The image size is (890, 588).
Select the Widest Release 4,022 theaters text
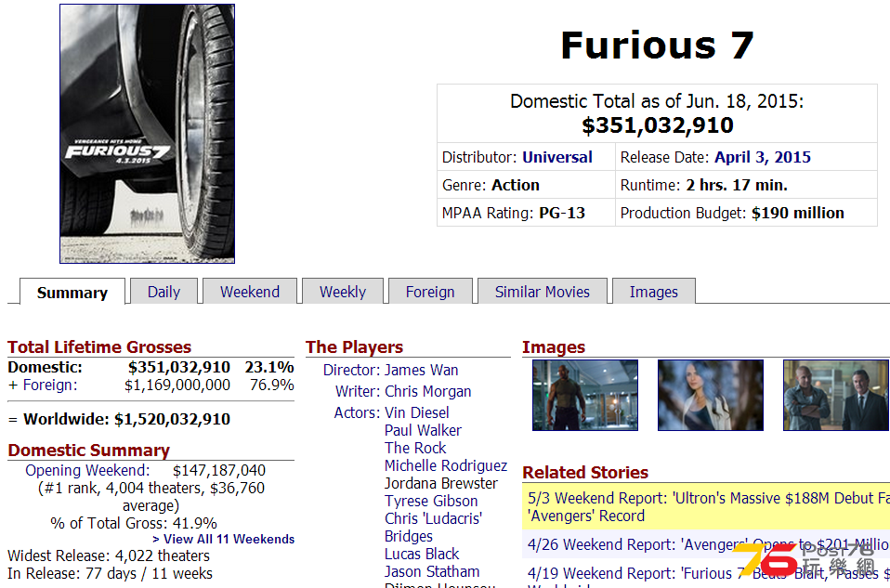pyautogui.click(x=109, y=555)
